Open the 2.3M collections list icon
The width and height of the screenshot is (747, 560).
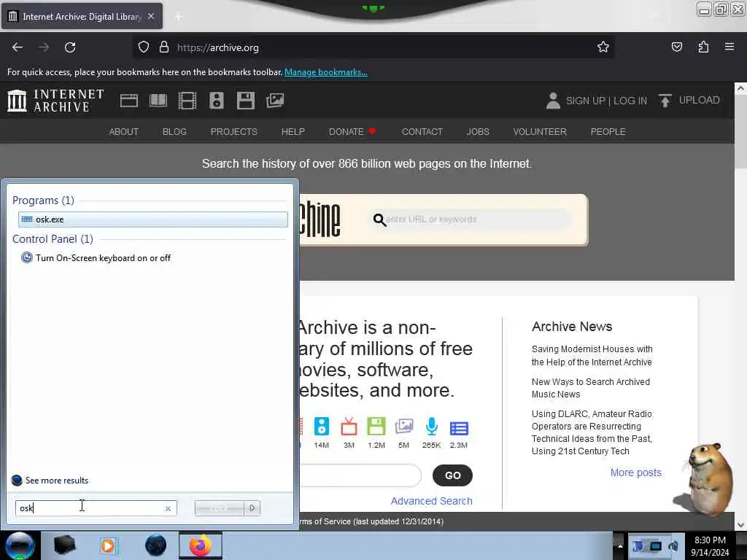(459, 428)
